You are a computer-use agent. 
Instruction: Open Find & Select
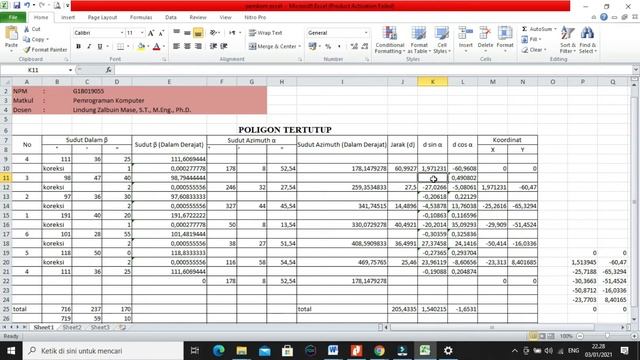pyautogui.click(x=587, y=40)
